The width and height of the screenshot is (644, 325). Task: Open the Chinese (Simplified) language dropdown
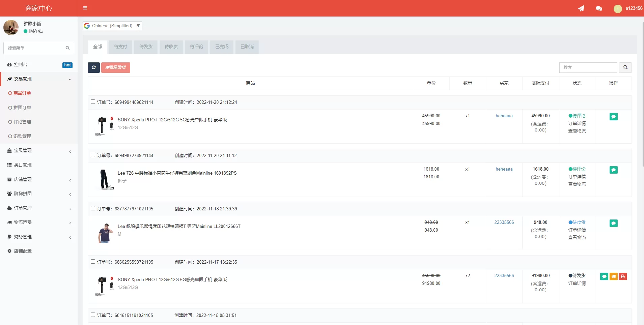pyautogui.click(x=112, y=26)
